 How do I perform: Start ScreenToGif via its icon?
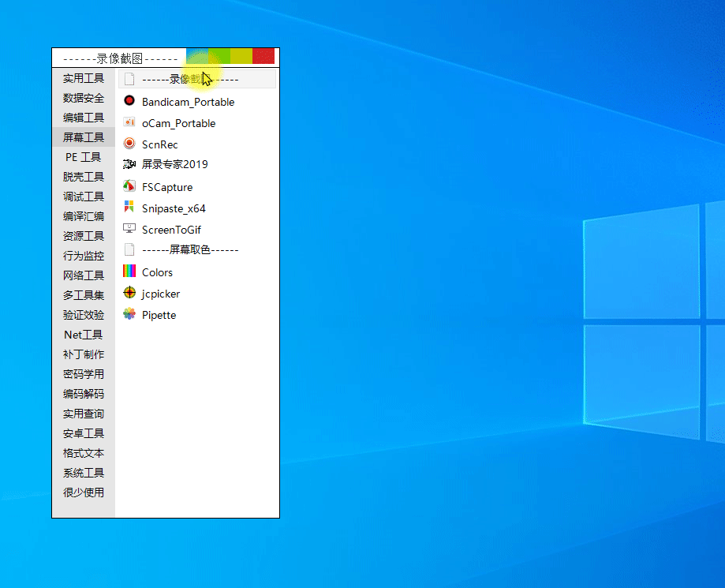[129, 229]
